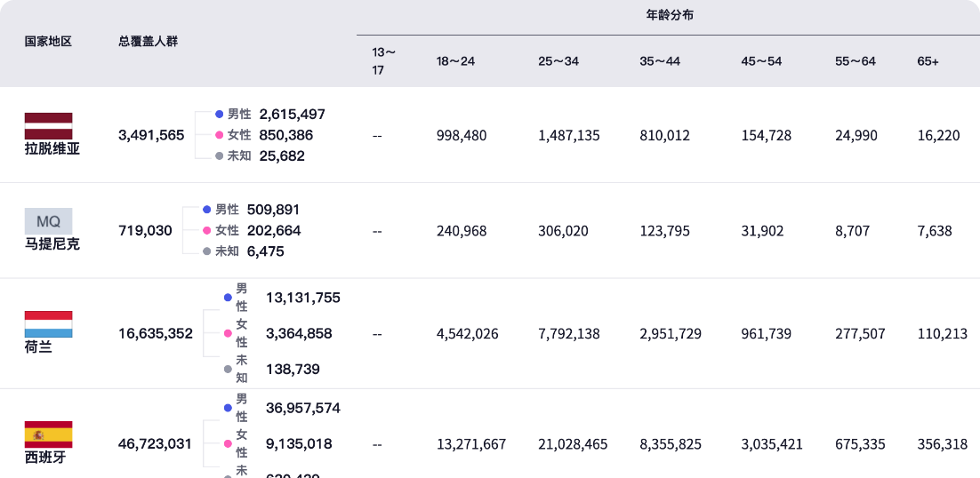Click the 荷兰 flag icon
Image resolution: width=980 pixels, height=478 pixels.
[49, 324]
